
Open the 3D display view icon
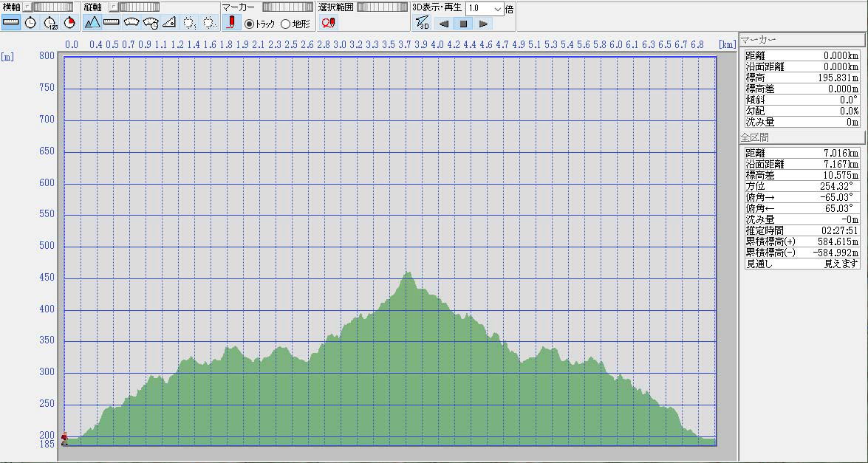(x=422, y=23)
